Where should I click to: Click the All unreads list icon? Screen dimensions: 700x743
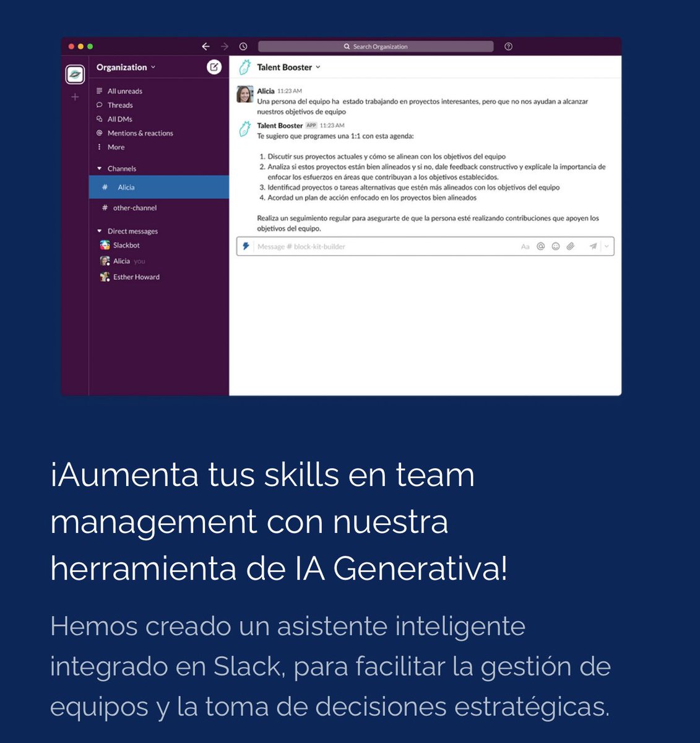click(x=99, y=91)
